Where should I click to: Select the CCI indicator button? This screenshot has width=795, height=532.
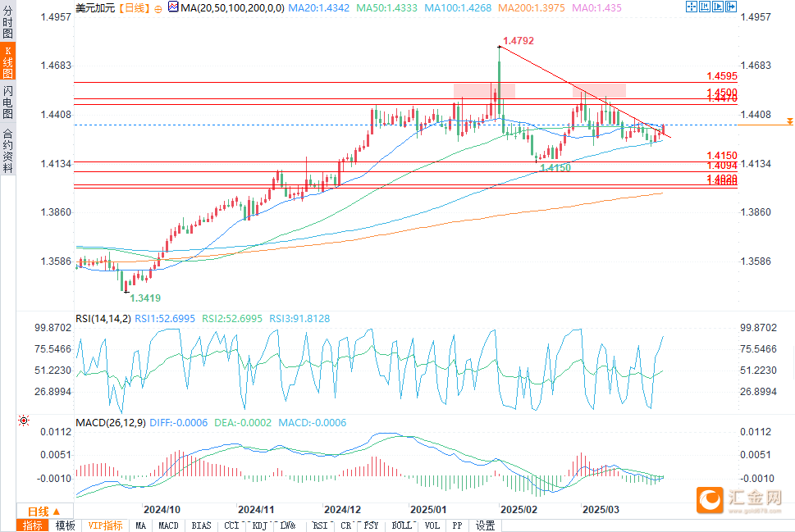231,525
